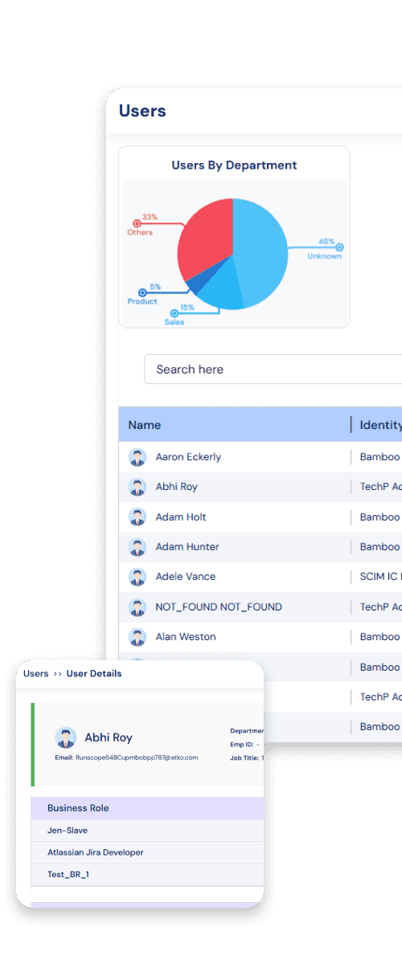Click Abhi Roy's avatar in users table
The height and width of the screenshot is (980, 402).
tap(137, 487)
